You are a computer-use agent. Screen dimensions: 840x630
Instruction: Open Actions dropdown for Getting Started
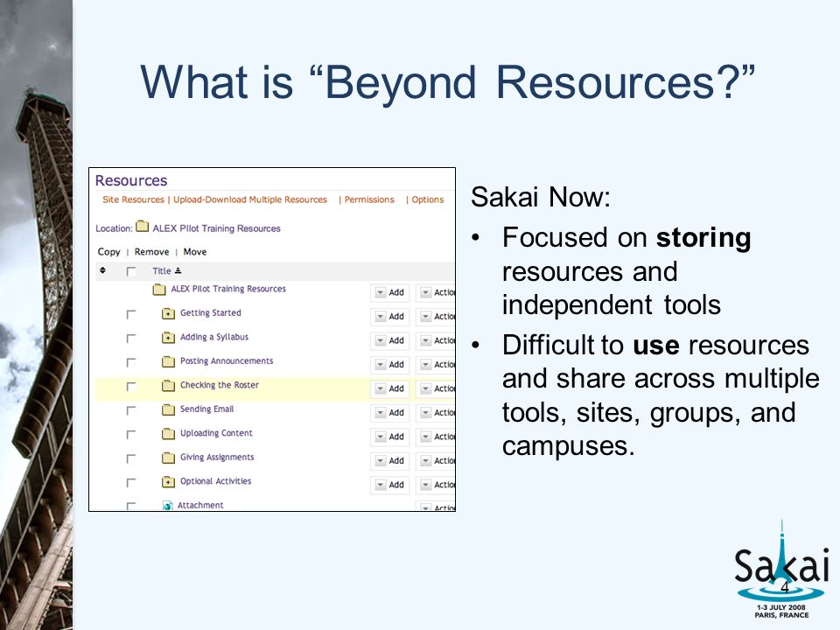pyautogui.click(x=436, y=317)
